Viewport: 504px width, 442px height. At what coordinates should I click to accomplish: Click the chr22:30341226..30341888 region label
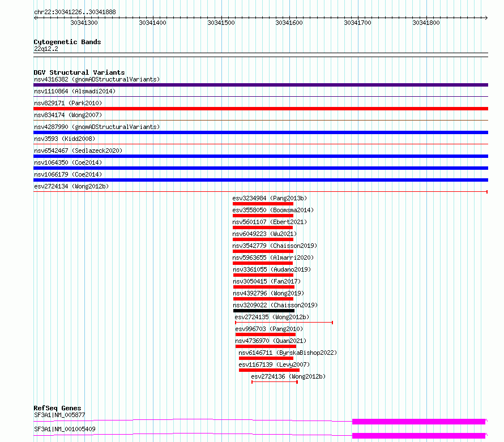click(75, 12)
